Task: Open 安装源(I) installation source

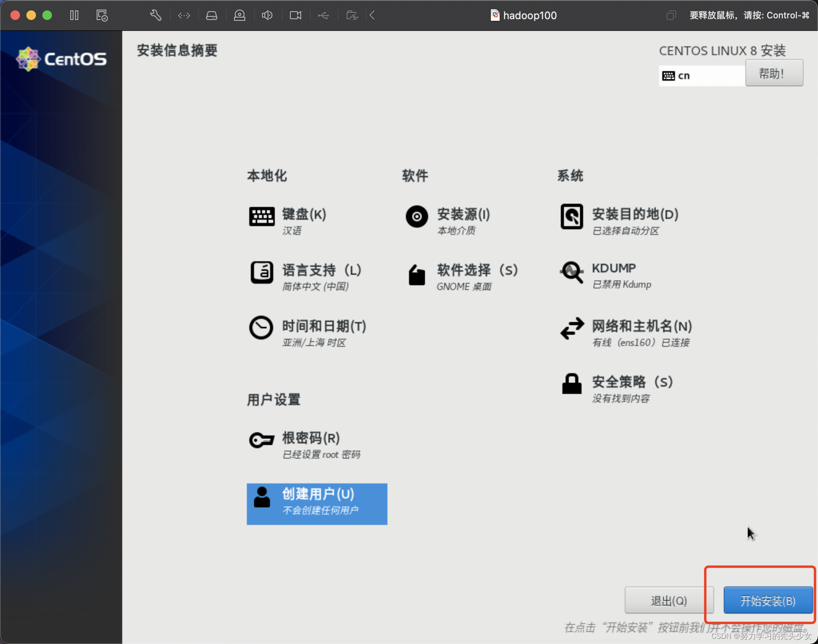Action: 463,214
